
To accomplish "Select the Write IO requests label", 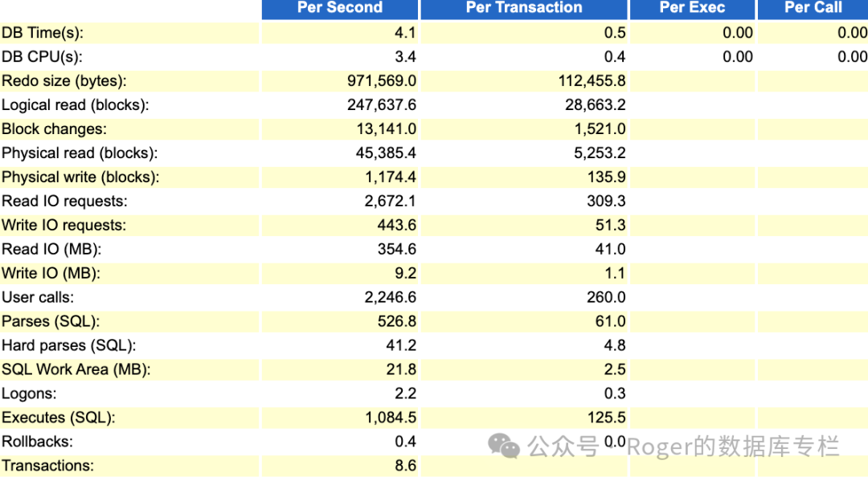I will [x=63, y=225].
